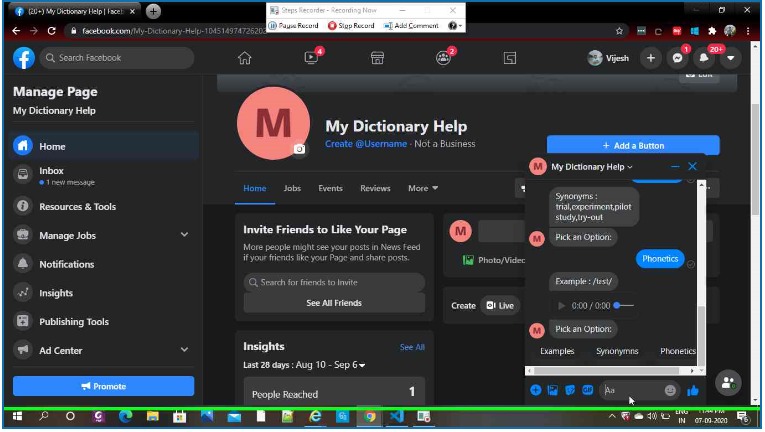Click the chat vertical scrollbar
The width and height of the screenshot is (765, 432).
(702, 335)
